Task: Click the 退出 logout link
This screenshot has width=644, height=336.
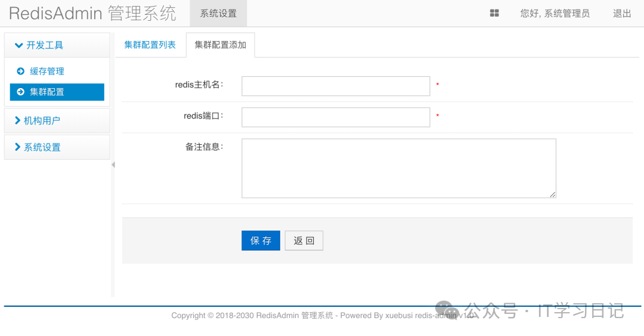Action: 622,14
